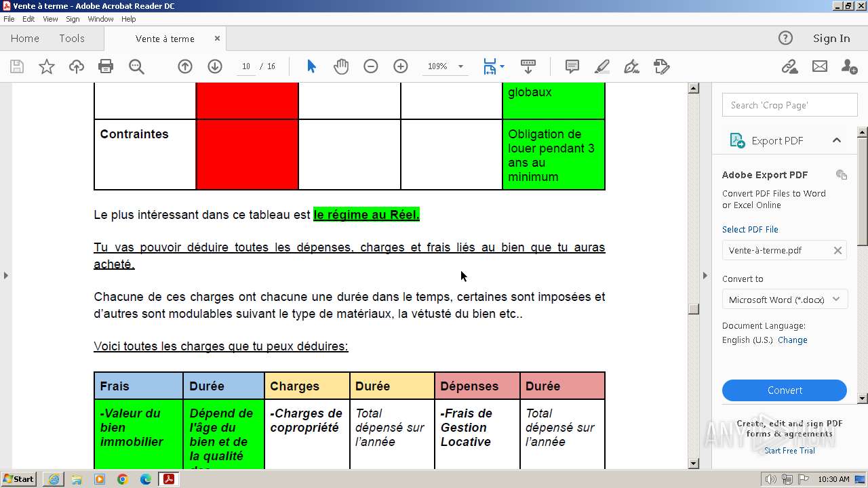Open Internet Explorer from taskbar
This screenshot has height=488, width=868.
click(54, 479)
